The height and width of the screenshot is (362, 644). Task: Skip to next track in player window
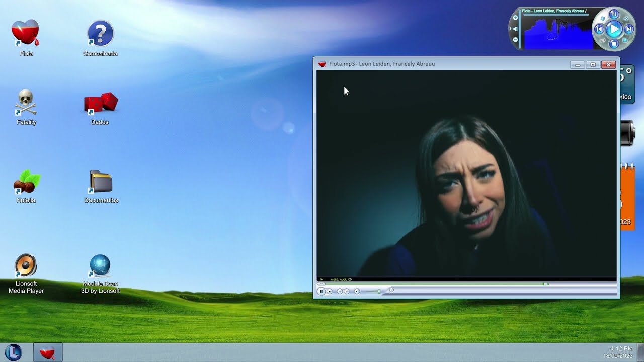[347, 291]
